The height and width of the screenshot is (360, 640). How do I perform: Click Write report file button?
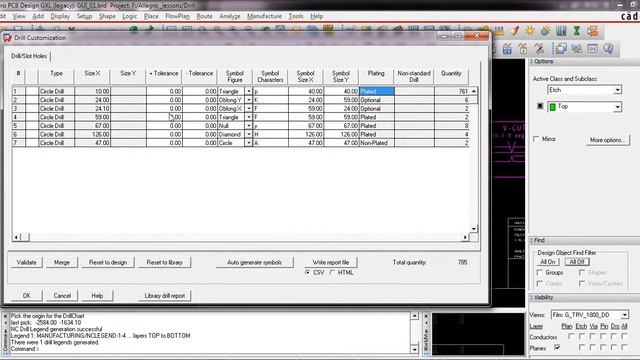point(331,262)
